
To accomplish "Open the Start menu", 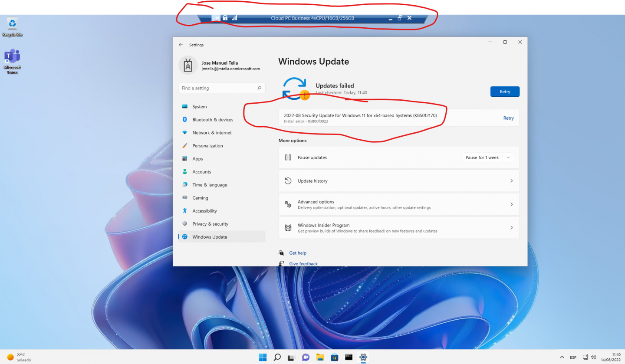I will click(263, 357).
